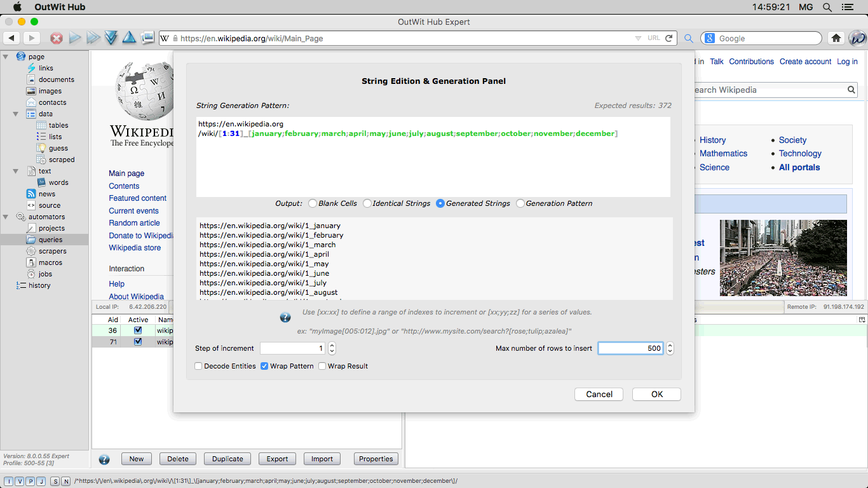Select images in the sidebar

pyautogui.click(x=50, y=91)
